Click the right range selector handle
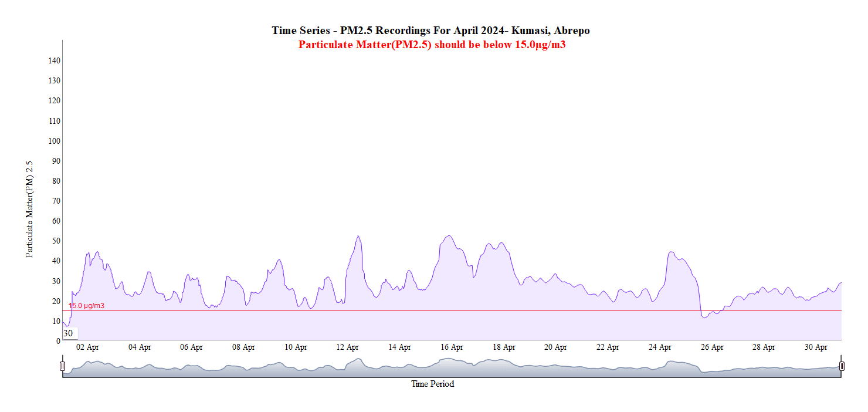868x412 pixels. [x=842, y=366]
